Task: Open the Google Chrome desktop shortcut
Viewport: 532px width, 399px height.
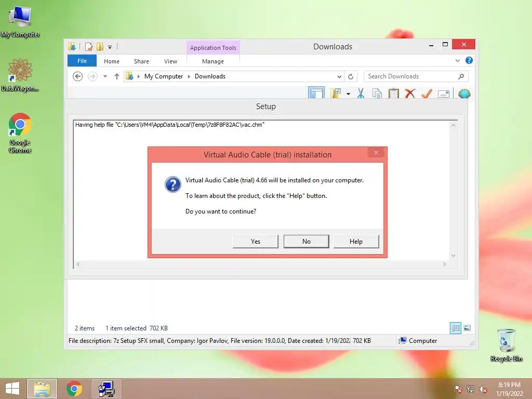Action: [20, 132]
